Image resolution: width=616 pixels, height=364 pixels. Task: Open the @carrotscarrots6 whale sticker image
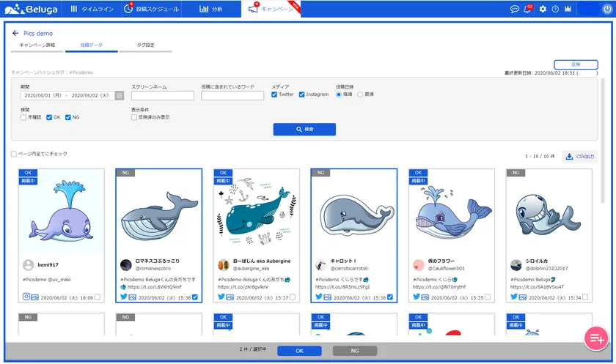(354, 212)
